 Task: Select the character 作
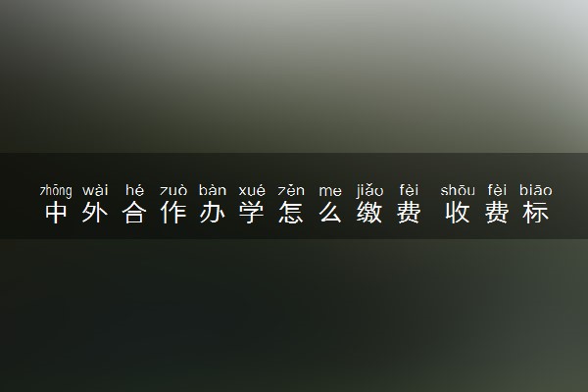click(x=173, y=213)
